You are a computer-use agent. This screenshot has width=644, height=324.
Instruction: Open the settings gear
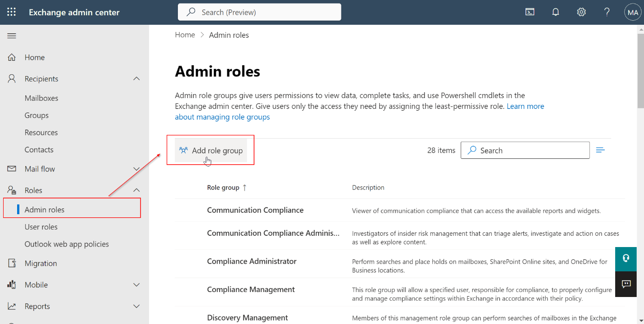coord(581,12)
